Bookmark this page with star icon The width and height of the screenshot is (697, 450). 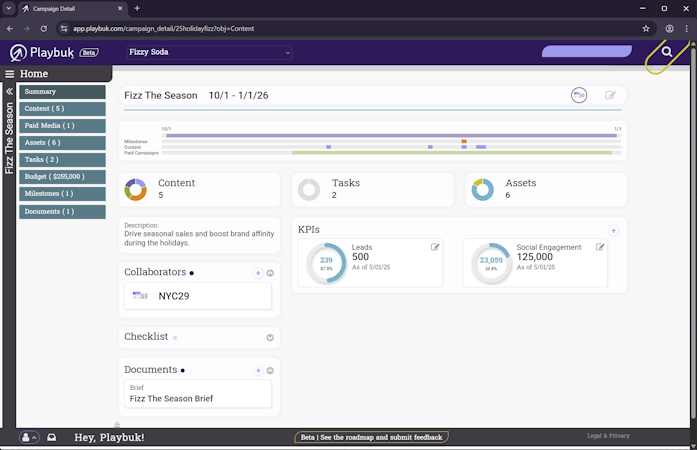pyautogui.click(x=646, y=28)
